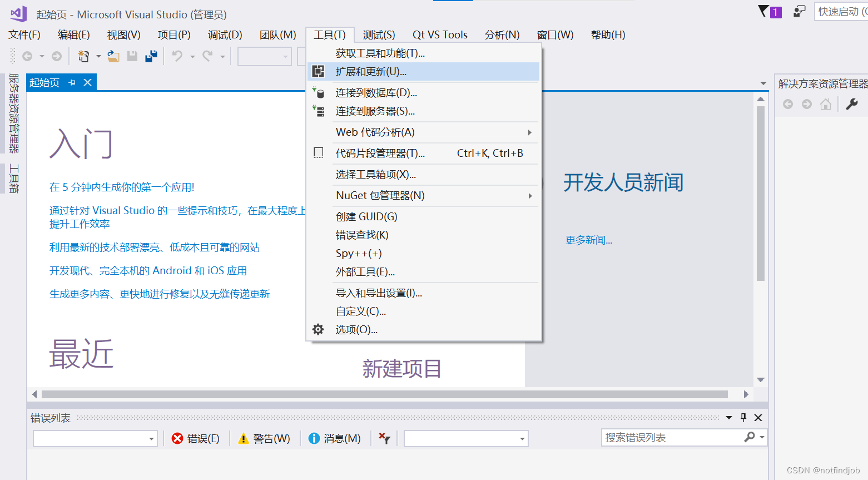Open Solution Explorer settings via wrench icon
This screenshot has height=480, width=868.
(852, 104)
